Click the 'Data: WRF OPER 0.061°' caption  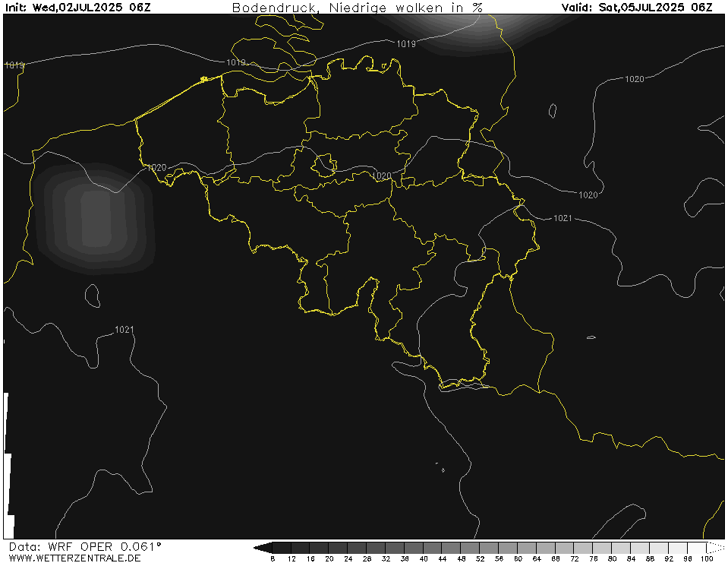pos(85,546)
